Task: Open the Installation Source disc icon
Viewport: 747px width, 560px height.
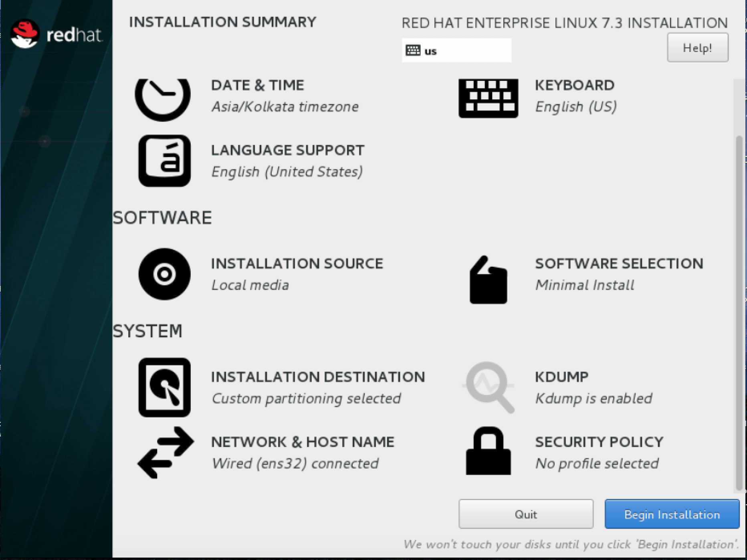Action: pos(164,274)
